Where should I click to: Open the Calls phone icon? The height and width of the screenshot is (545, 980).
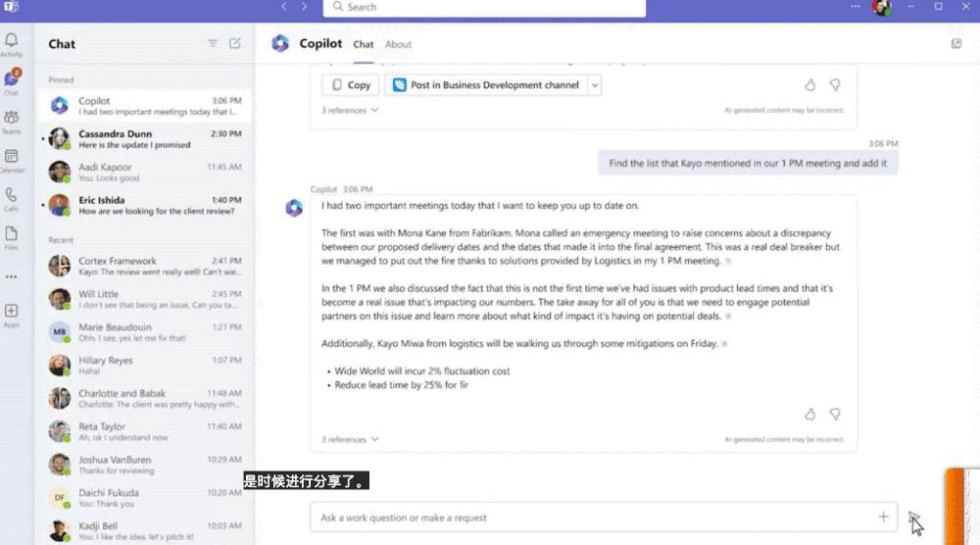coord(11,195)
